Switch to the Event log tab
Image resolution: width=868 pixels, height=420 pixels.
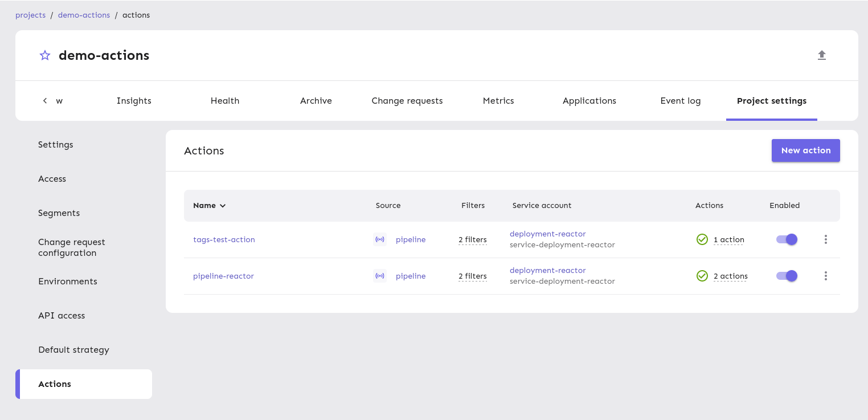680,100
